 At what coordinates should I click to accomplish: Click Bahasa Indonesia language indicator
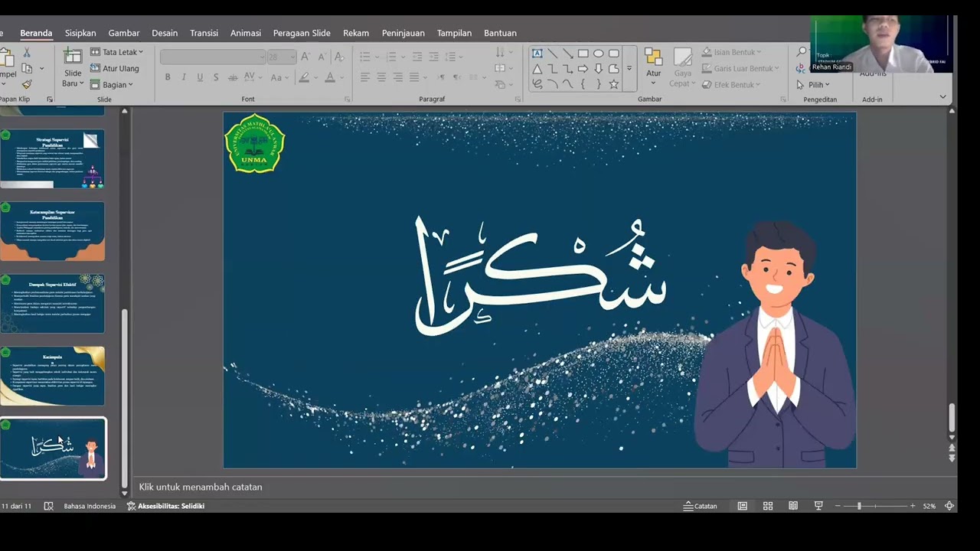pos(90,506)
